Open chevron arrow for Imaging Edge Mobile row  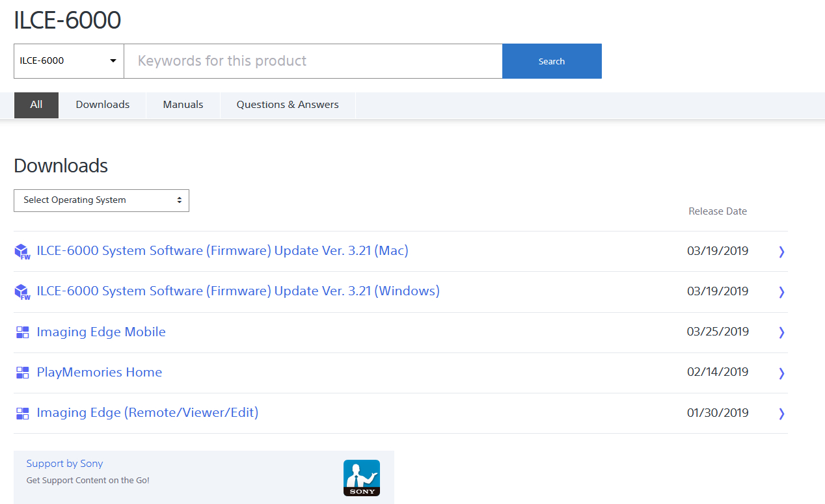[781, 332]
